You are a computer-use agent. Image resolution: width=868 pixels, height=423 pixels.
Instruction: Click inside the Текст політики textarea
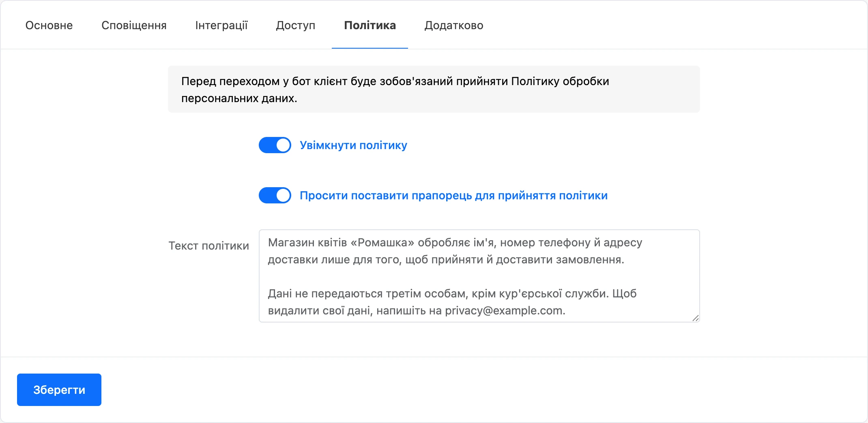(479, 276)
